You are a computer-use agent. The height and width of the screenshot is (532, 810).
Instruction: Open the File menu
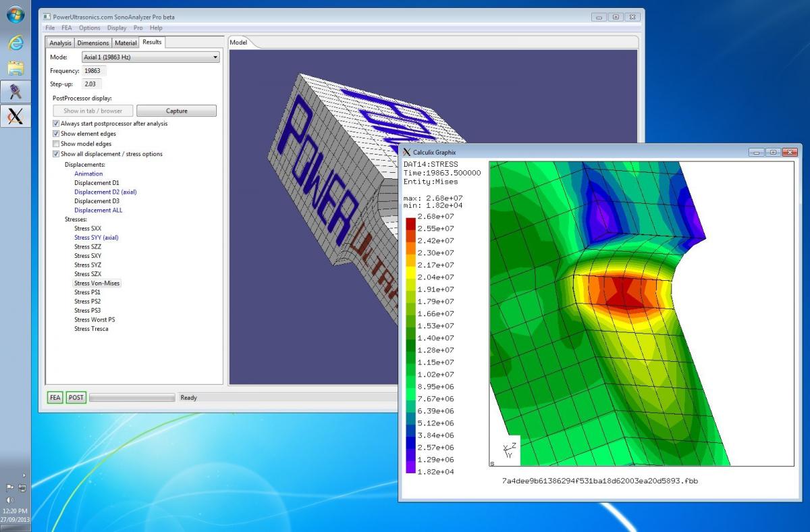50,28
